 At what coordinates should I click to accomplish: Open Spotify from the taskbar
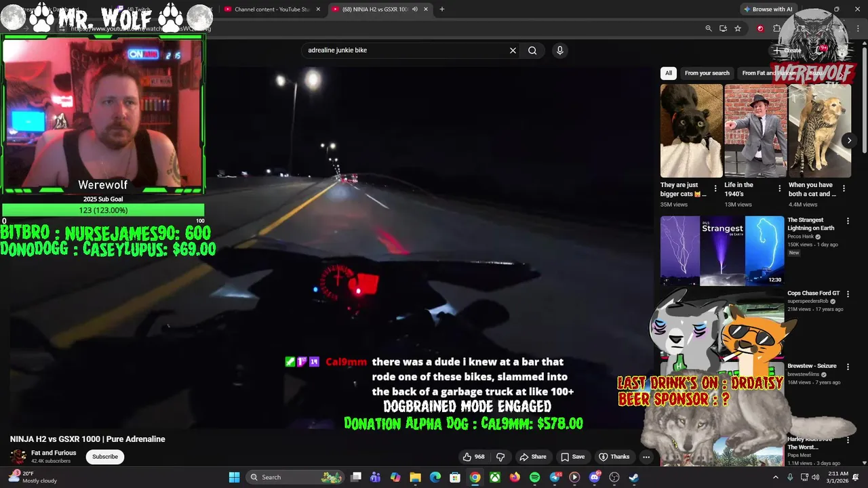(x=534, y=477)
